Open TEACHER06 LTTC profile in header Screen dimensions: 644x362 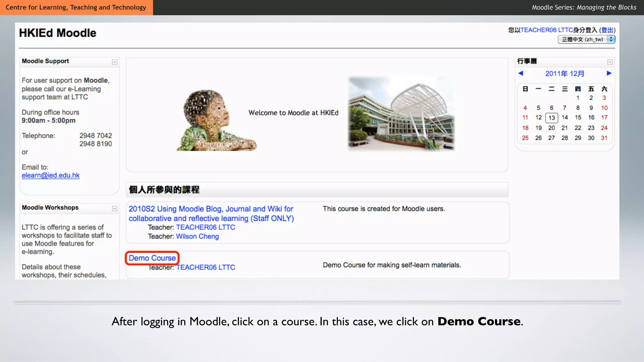547,30
